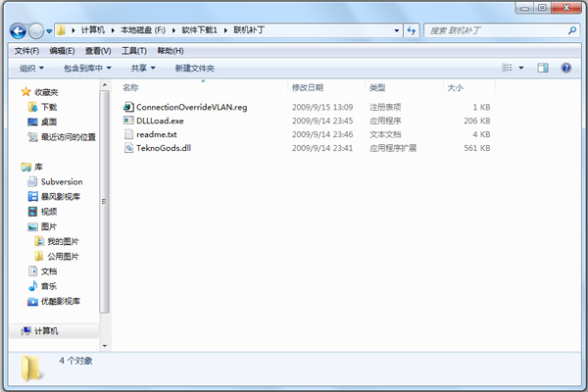The width and height of the screenshot is (588, 392).
Task: Click the 暴风影视库 library icon
Action: pyautogui.click(x=32, y=197)
